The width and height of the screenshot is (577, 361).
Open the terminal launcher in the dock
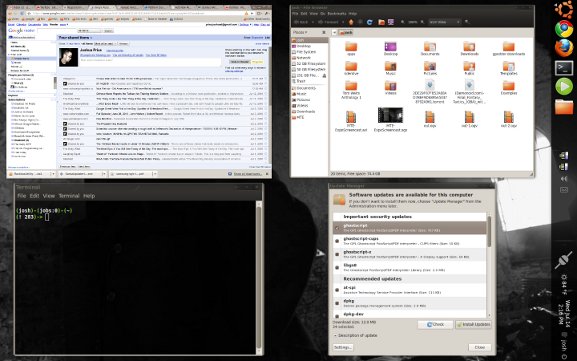[x=564, y=68]
